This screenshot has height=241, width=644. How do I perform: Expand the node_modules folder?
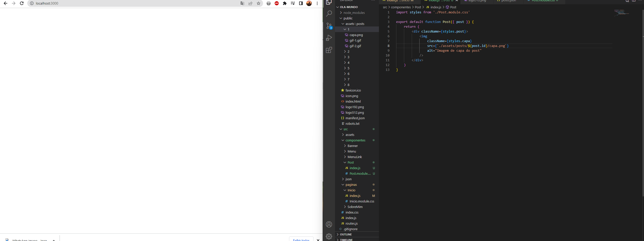point(357,13)
